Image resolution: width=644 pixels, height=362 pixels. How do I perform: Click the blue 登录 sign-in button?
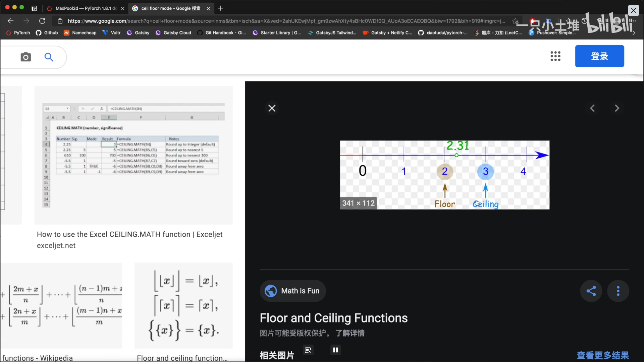pos(599,56)
